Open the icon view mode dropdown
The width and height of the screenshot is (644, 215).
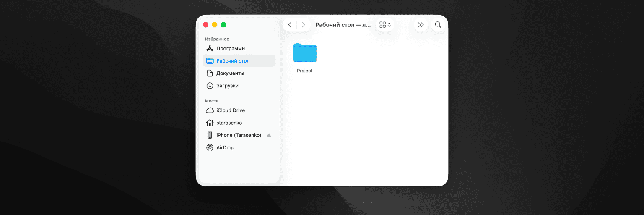click(385, 25)
